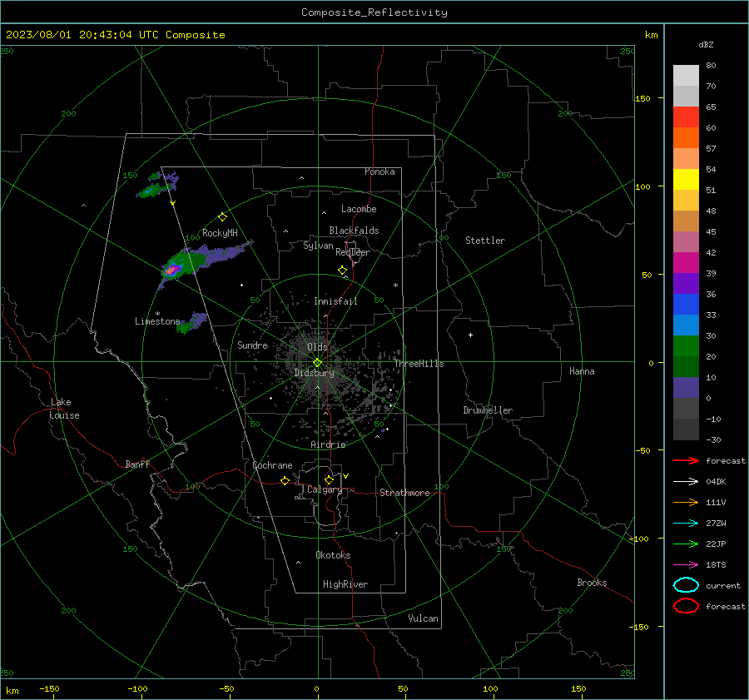Click the Okotoks city label

coord(333,555)
